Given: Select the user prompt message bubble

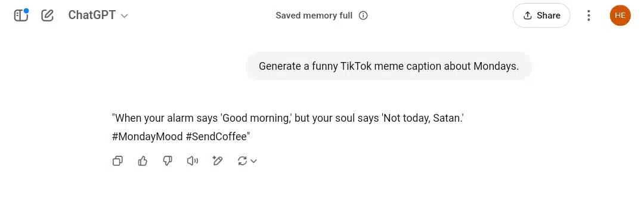Looking at the screenshot, I should pyautogui.click(x=389, y=66).
